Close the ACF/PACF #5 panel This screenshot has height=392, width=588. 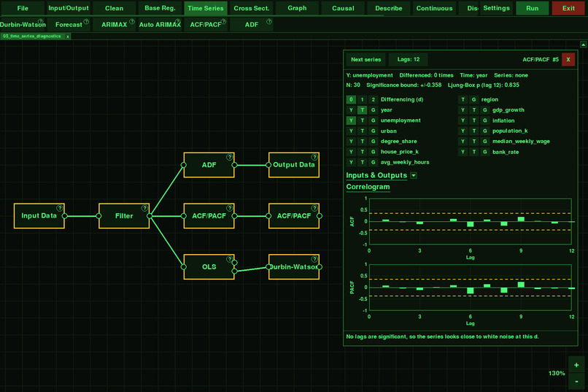coord(568,59)
